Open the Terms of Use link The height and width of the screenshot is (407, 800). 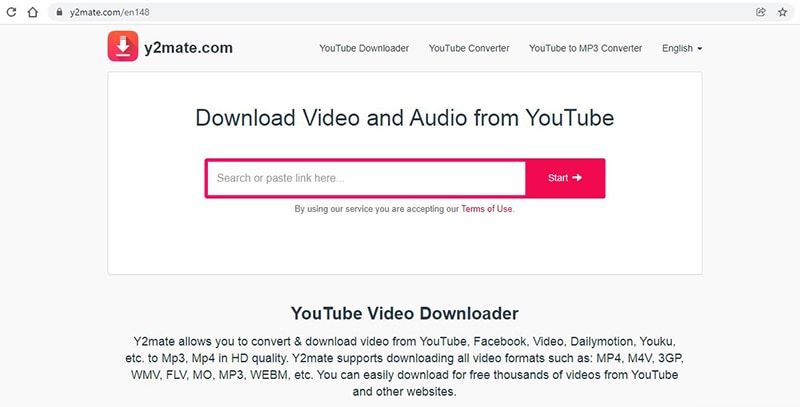[x=487, y=209]
